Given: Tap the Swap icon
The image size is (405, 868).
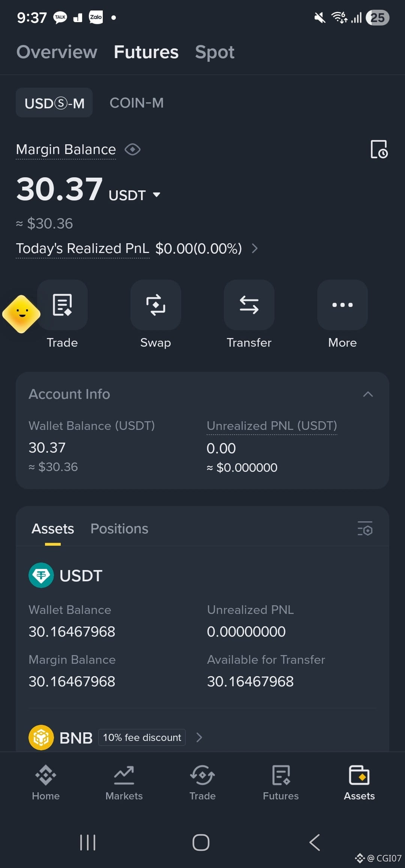Looking at the screenshot, I should coord(156,305).
